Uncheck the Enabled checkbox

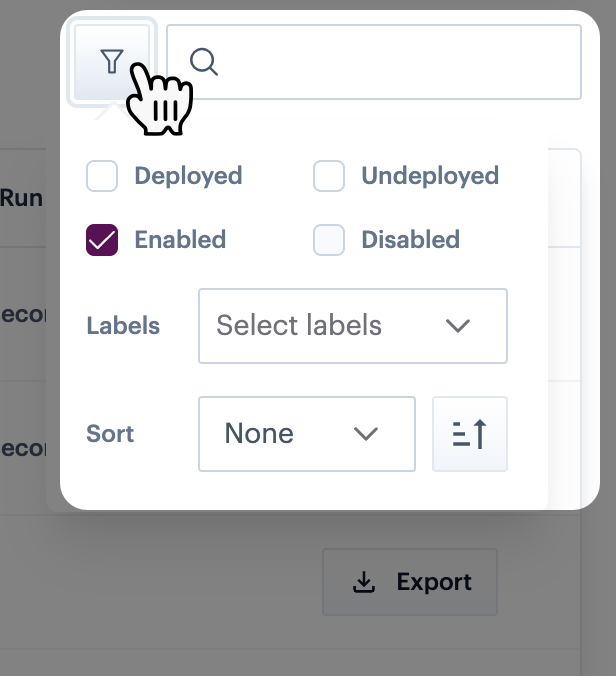coord(102,240)
